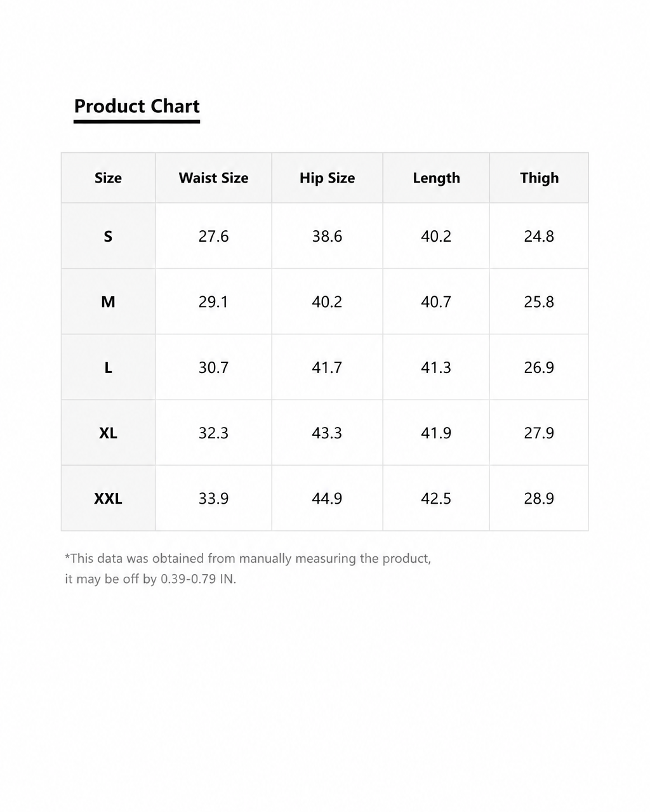Click the manual measuring disclaimer text
Image resolution: width=650 pixels, height=812 pixels.
(x=248, y=568)
